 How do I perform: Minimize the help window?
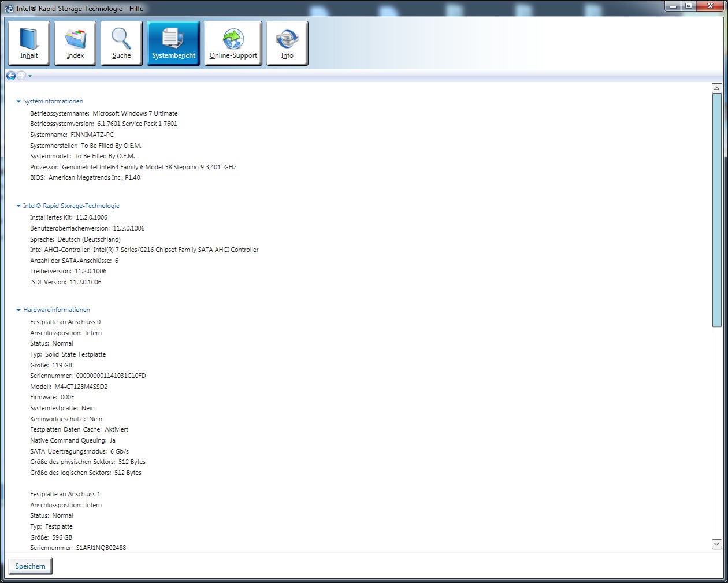click(x=673, y=6)
